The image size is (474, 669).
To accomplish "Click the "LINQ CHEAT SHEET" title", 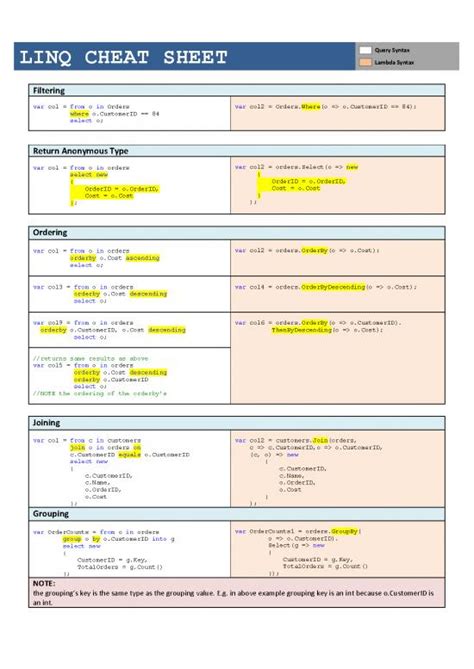I will click(x=123, y=57).
